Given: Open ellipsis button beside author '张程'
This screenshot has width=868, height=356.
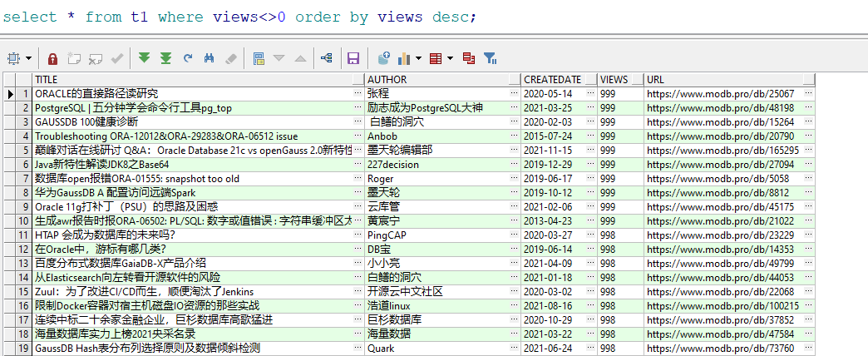Looking at the screenshot, I should coord(515,93).
